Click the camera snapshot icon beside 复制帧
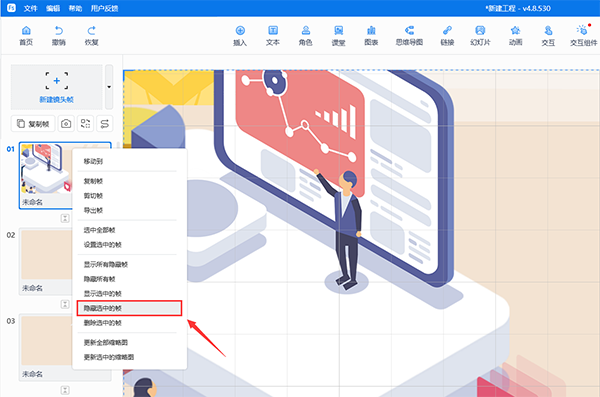The height and width of the screenshot is (397, 600). [66, 124]
